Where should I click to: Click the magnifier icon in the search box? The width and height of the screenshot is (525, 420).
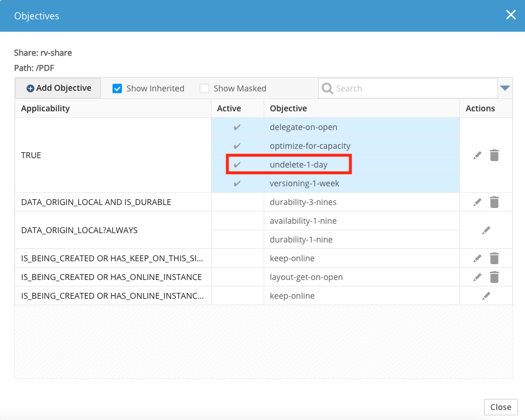tap(327, 88)
